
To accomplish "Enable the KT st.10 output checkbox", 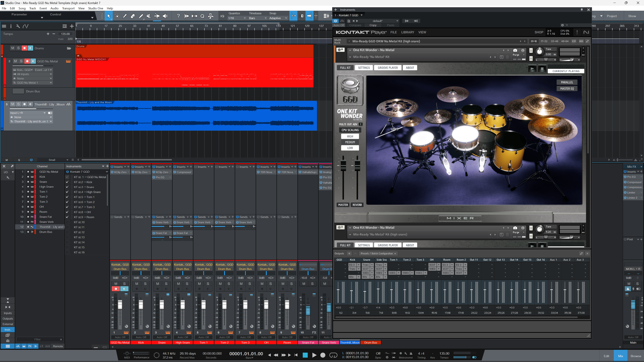I will pos(67,222).
